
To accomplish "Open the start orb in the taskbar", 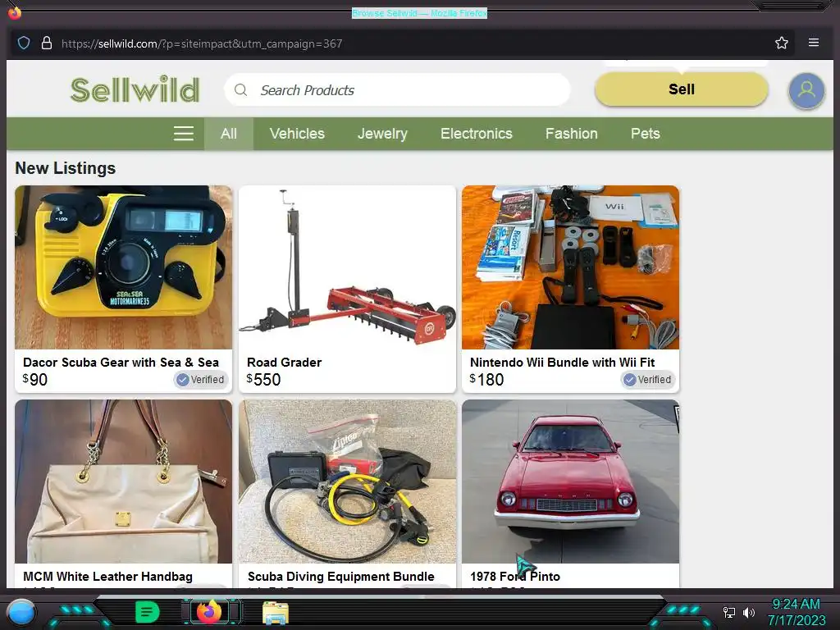I will tap(21, 612).
